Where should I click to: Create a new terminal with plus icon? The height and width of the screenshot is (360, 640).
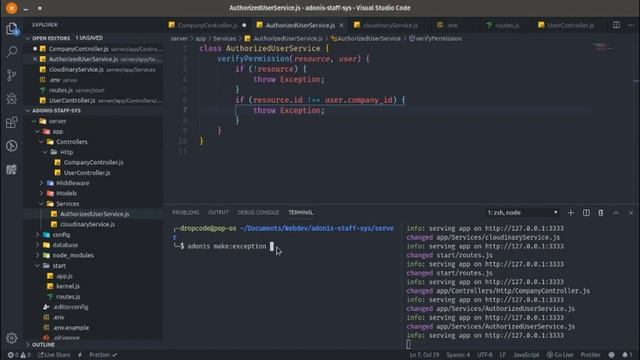tap(571, 213)
